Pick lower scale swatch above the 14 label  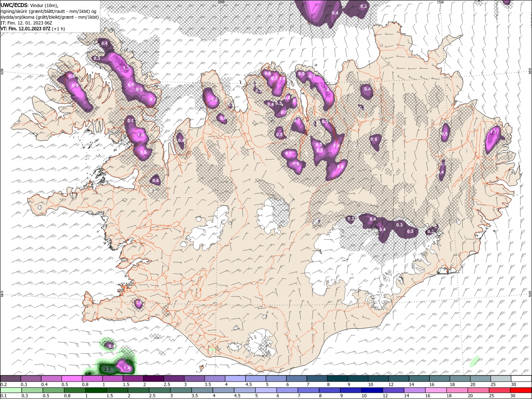pyautogui.click(x=414, y=390)
